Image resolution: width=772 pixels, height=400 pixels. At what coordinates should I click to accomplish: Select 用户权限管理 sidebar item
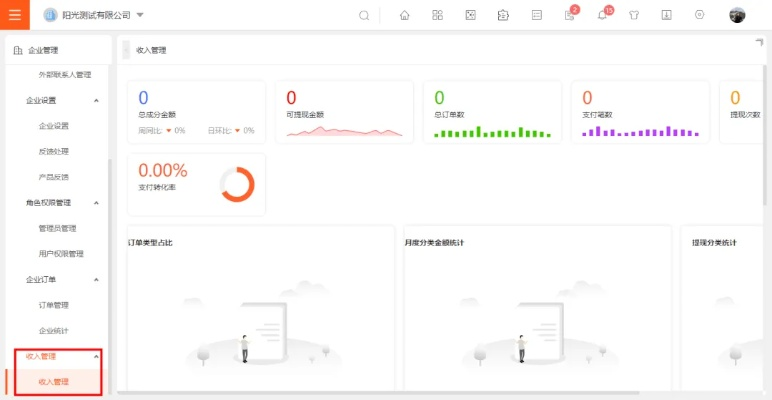(60, 254)
